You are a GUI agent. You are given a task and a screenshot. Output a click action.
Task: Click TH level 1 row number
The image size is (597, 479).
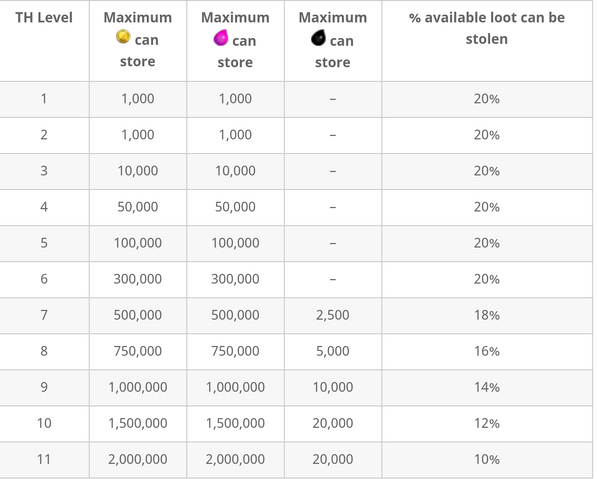coord(44,99)
